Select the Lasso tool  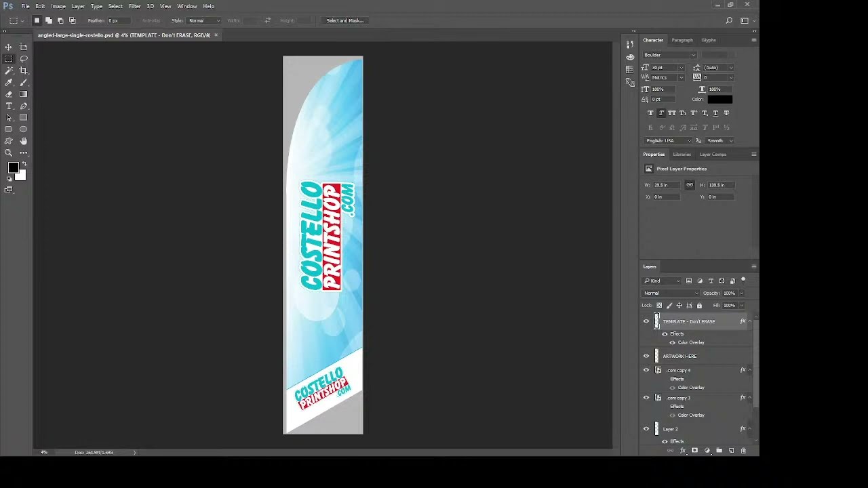tap(24, 58)
